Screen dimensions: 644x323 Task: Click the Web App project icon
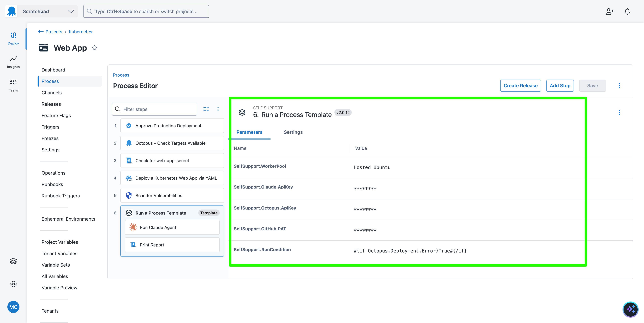[43, 48]
